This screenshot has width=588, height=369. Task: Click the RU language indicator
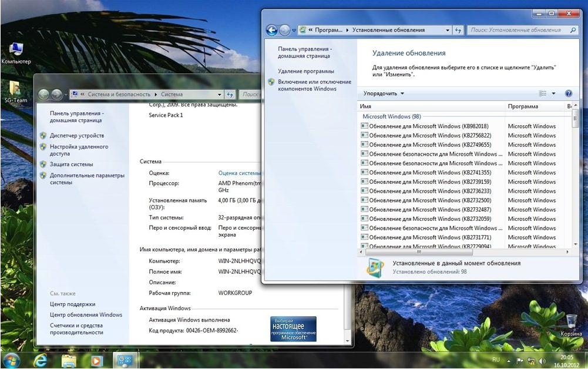coord(496,359)
